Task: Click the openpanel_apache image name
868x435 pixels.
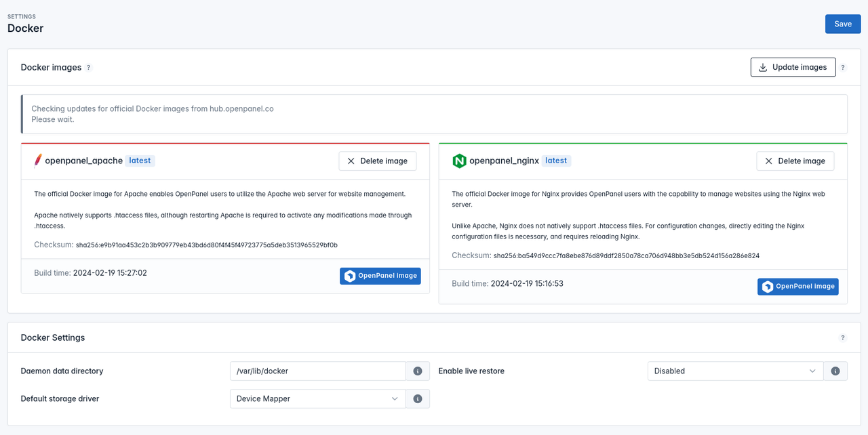Action: (x=84, y=161)
